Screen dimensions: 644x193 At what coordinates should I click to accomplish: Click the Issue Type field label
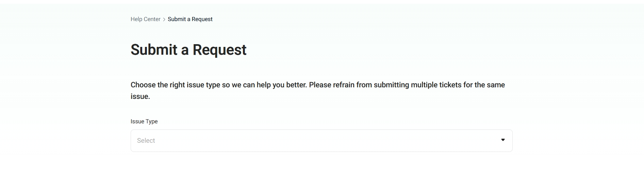coord(144,122)
